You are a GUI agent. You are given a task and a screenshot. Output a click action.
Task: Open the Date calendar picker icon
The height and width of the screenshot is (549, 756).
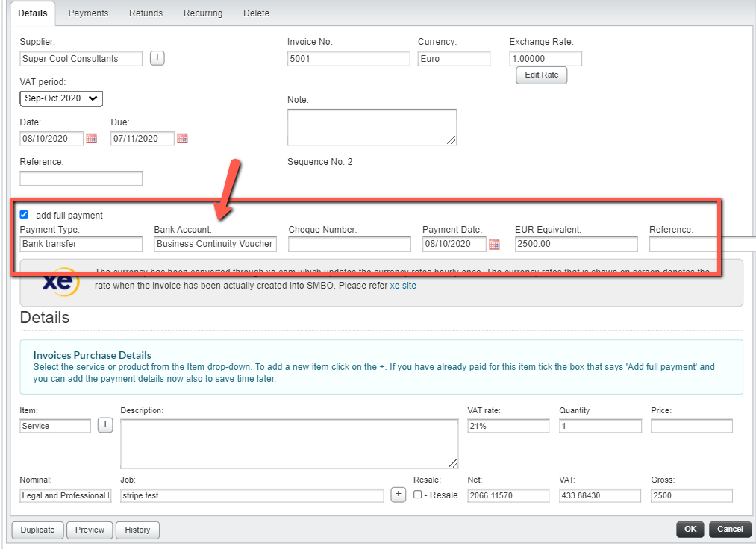92,138
